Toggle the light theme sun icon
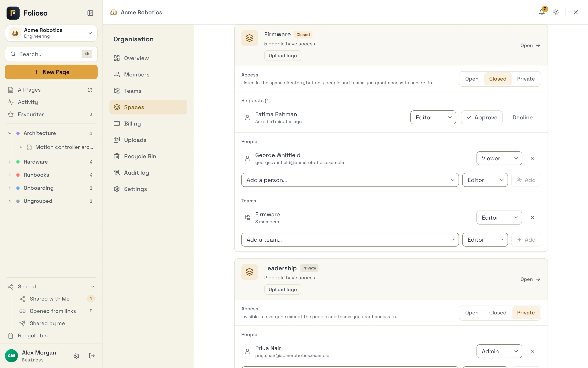 (556, 12)
